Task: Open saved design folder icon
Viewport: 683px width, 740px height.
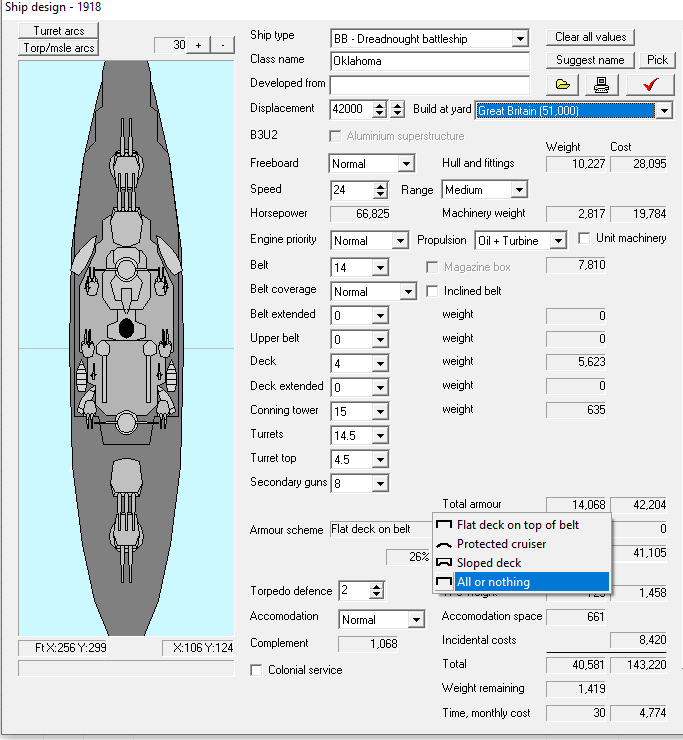Action: pos(563,85)
